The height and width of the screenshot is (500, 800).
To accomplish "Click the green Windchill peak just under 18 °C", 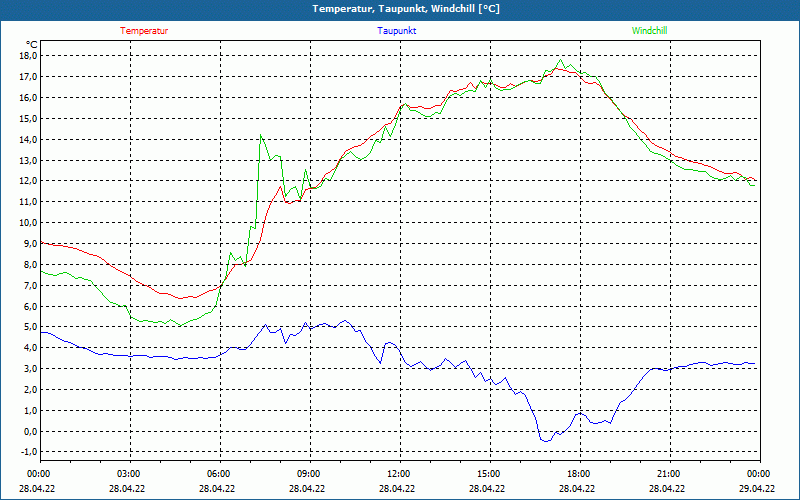I will tap(561, 60).
